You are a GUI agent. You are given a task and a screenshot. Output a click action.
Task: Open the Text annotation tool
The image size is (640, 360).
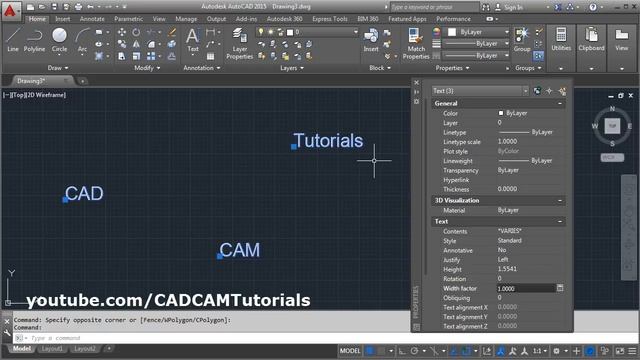193,40
